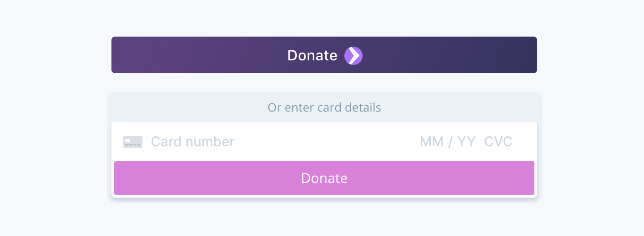644x236 pixels.
Task: Click the 'Card number' placeholder text
Action: click(192, 142)
